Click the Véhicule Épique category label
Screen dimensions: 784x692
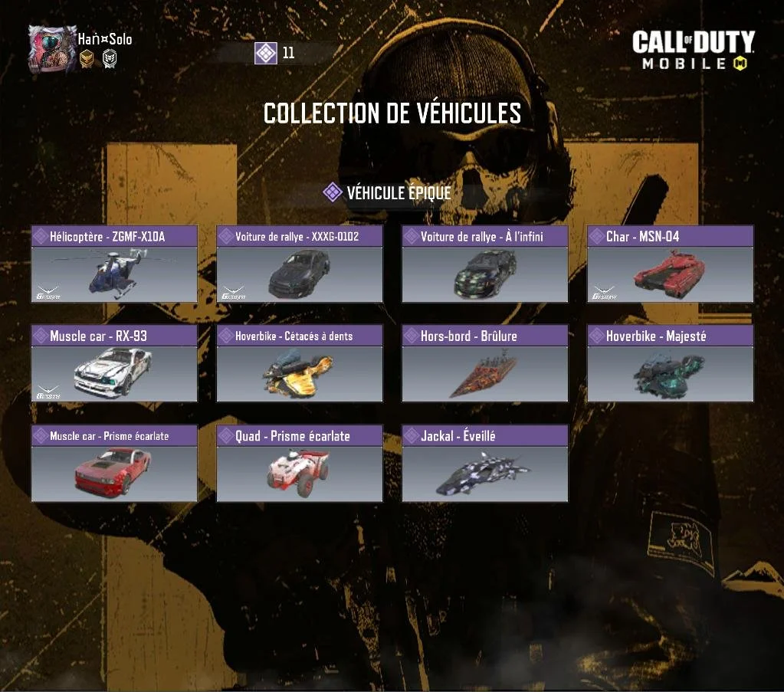pyautogui.click(x=399, y=192)
